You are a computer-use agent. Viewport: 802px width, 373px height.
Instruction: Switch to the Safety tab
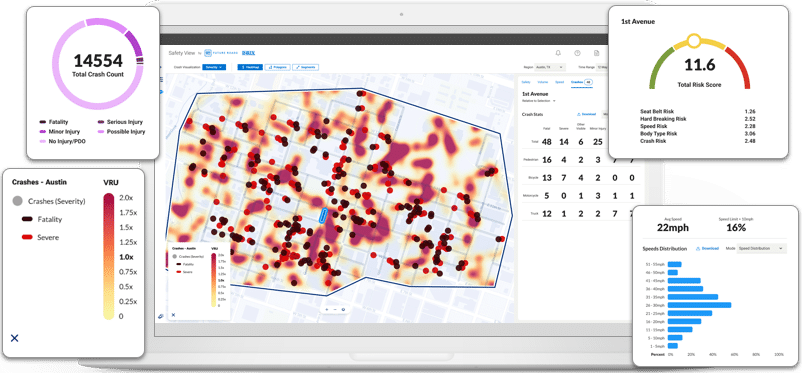point(526,82)
